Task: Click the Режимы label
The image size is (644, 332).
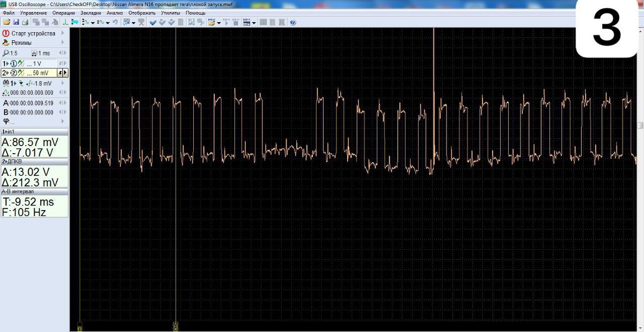Action: click(x=21, y=43)
